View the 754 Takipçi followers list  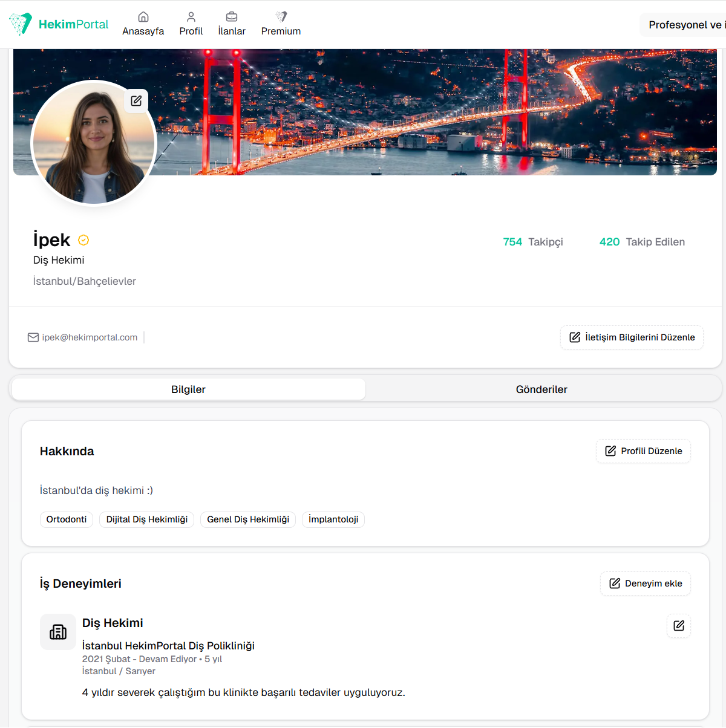(532, 242)
